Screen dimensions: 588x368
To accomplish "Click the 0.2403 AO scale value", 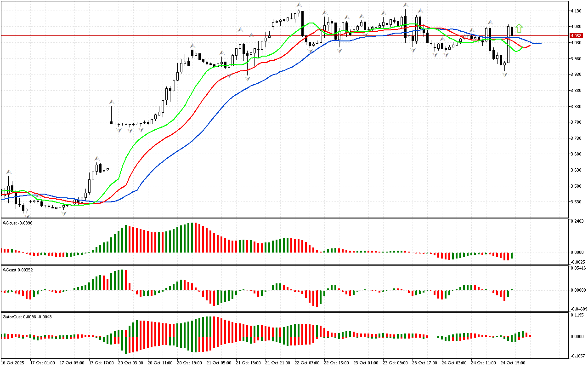I will coord(577,221).
